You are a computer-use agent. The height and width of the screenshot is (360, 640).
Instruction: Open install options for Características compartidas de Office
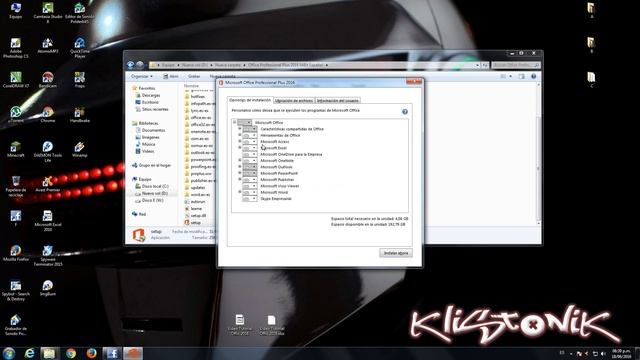(x=250, y=129)
